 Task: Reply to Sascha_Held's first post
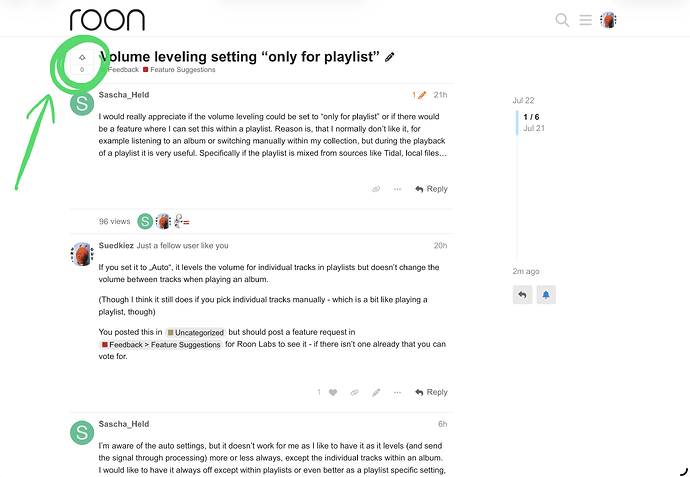click(x=431, y=189)
